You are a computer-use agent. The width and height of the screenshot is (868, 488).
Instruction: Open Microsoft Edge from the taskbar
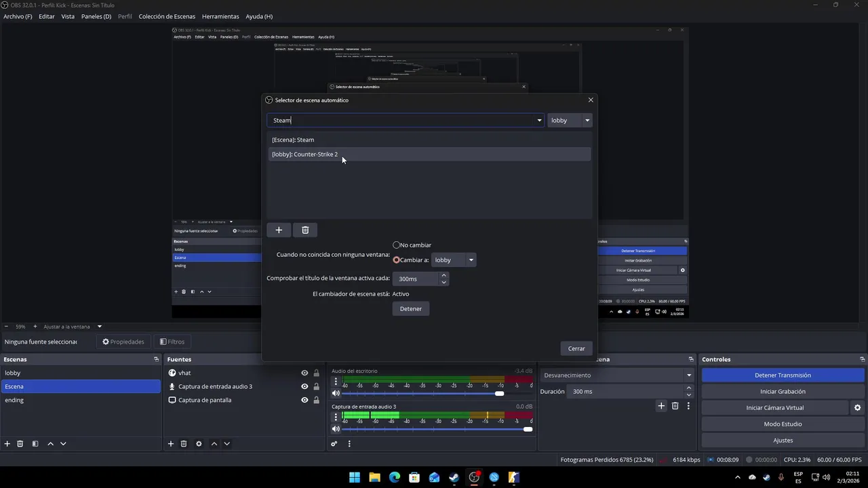pos(395,477)
